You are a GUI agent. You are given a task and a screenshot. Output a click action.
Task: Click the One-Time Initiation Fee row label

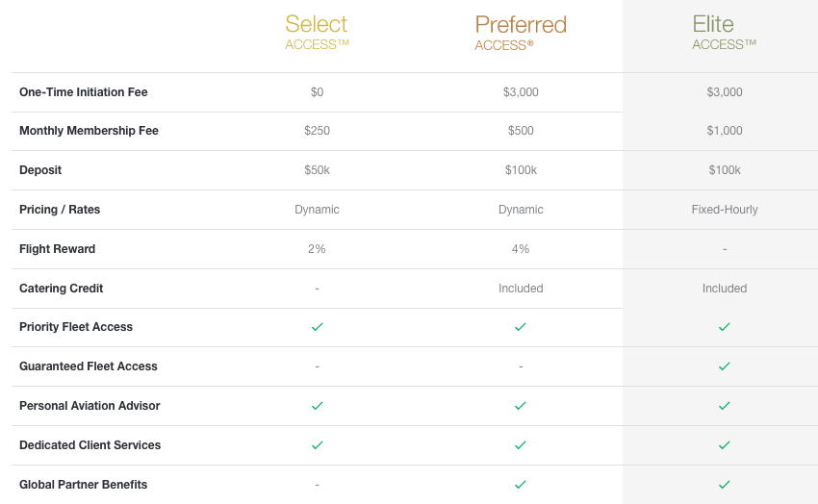pos(84,92)
